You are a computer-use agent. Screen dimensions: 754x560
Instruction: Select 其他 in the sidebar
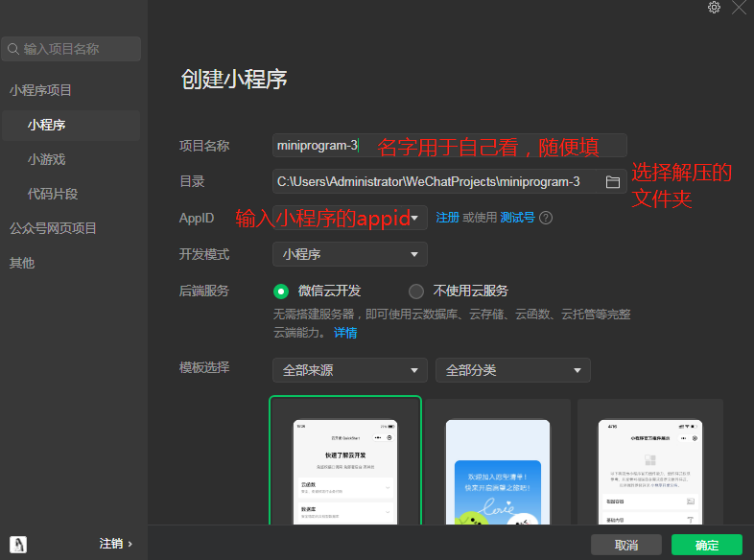click(22, 263)
